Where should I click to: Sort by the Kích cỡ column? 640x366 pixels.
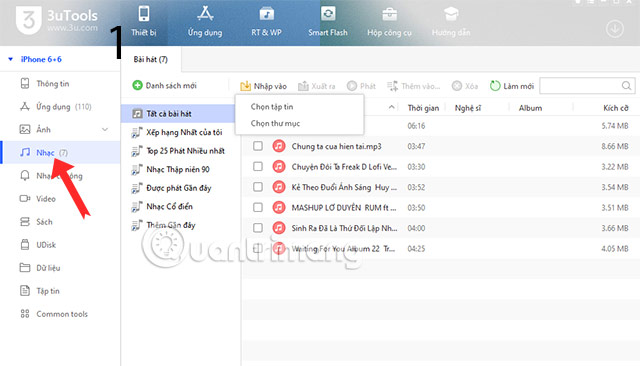tap(616, 108)
